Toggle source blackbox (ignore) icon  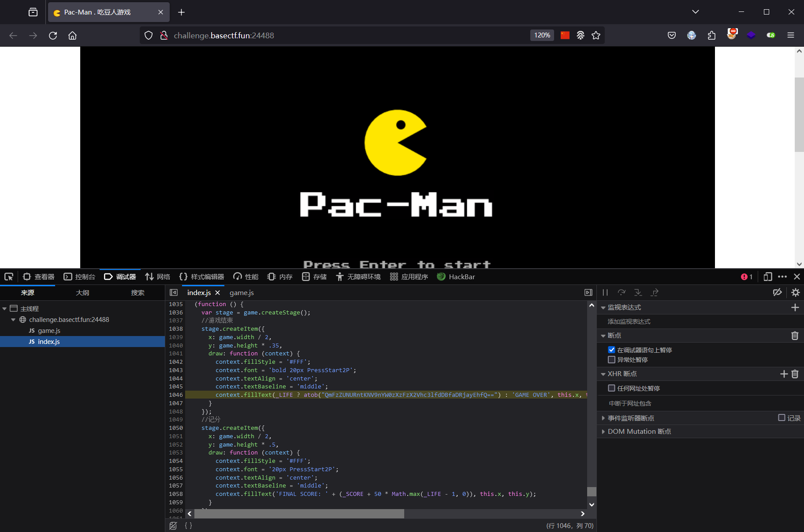(x=173, y=525)
